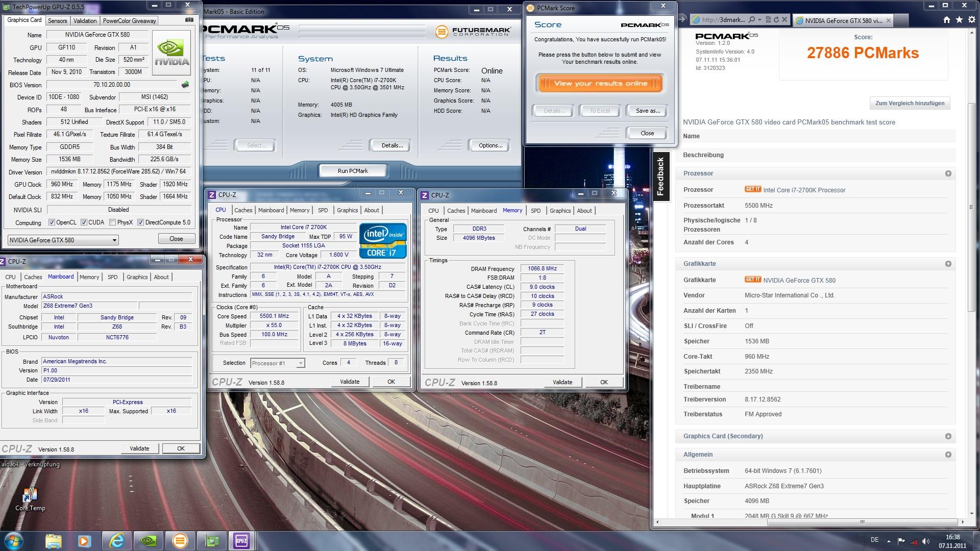Show hidden tray icons arrow
980x551 pixels.
(x=889, y=541)
